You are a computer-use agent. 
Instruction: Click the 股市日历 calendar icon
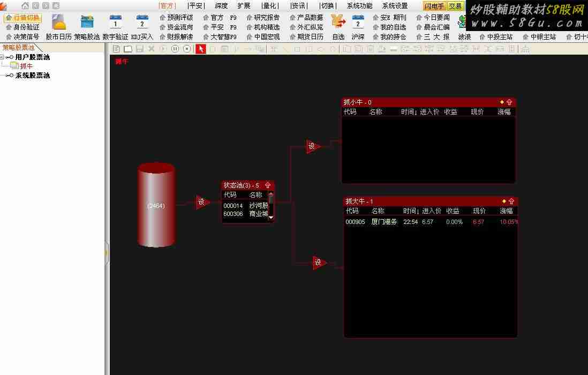[59, 22]
